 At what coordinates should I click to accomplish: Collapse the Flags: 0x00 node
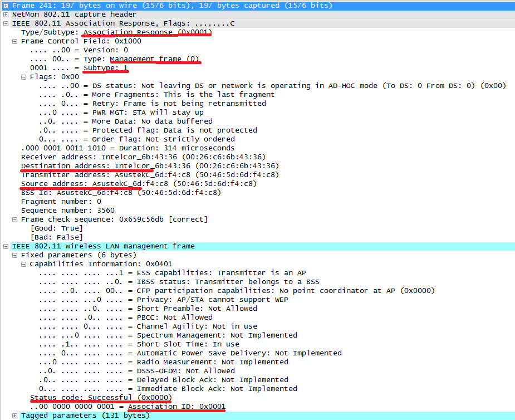24,77
